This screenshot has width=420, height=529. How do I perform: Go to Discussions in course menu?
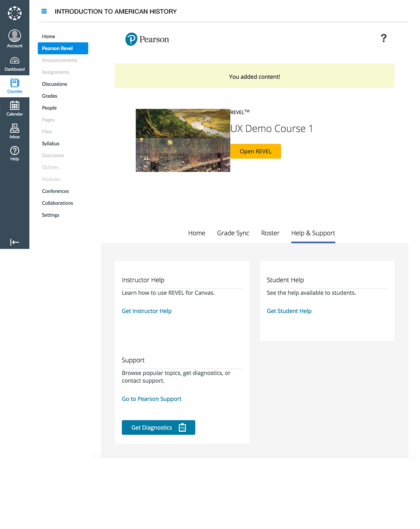tap(55, 84)
